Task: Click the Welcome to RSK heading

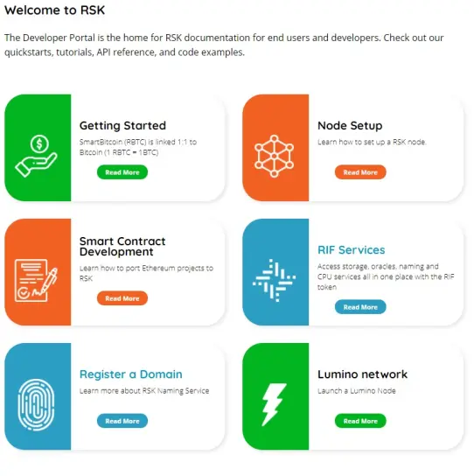Action: (x=54, y=10)
